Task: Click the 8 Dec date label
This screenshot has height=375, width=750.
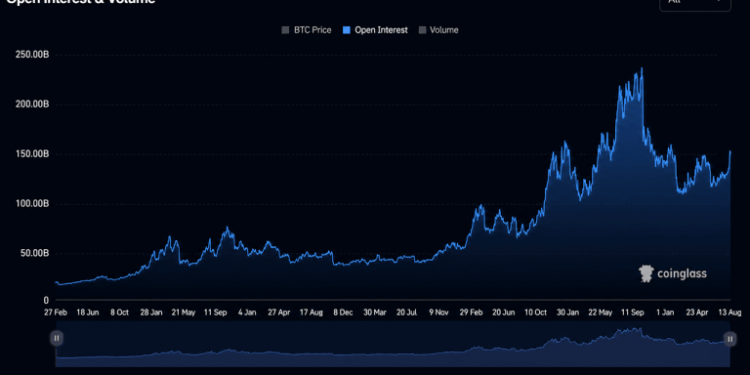Action: tap(343, 312)
